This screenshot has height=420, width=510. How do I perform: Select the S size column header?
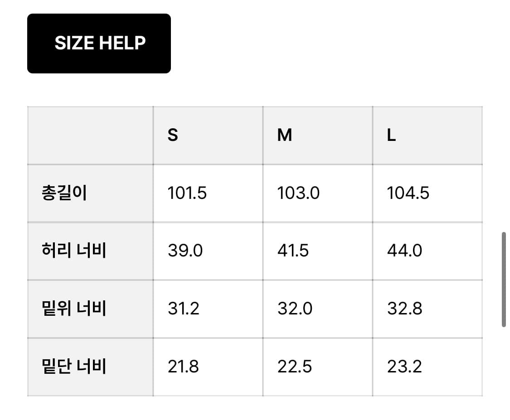(171, 135)
